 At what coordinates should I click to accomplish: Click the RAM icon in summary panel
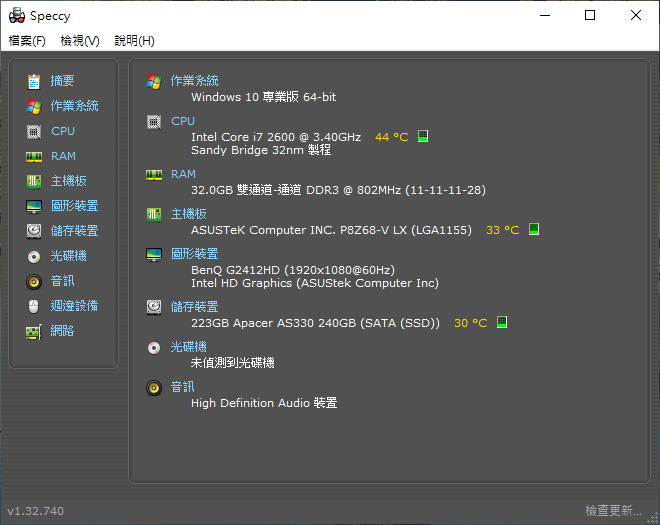click(x=154, y=175)
